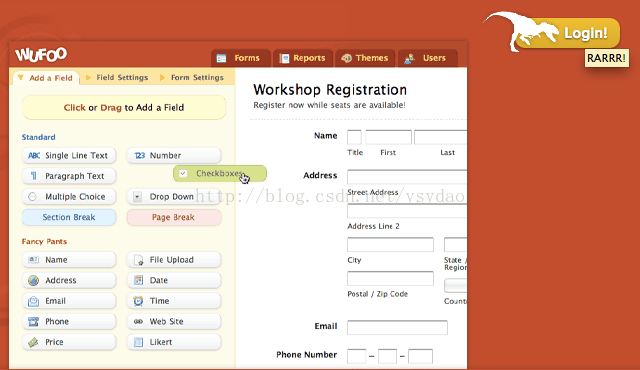Click the First name input box
The image size is (640, 370).
point(389,137)
